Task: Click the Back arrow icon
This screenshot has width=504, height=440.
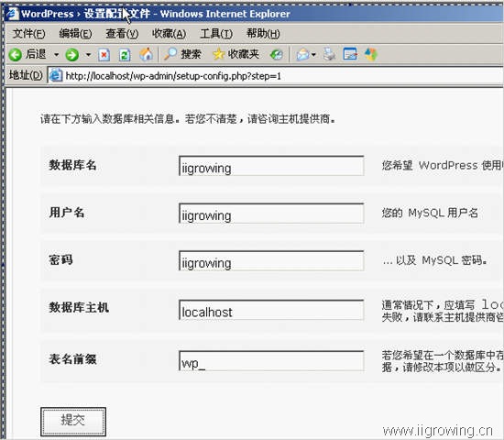Action: [15, 55]
